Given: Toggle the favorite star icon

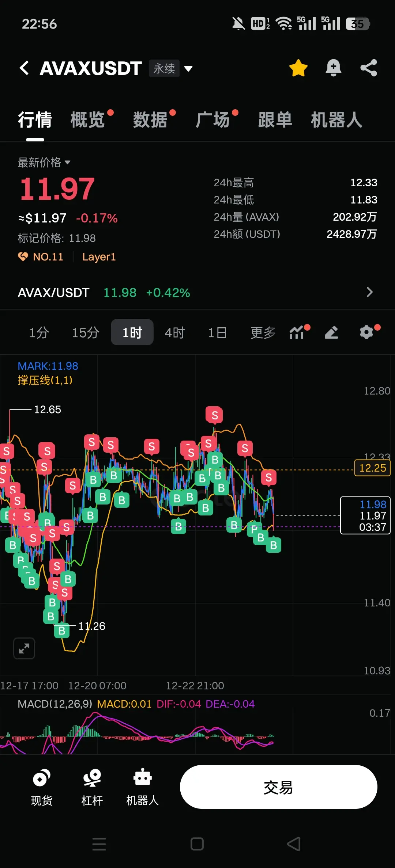Looking at the screenshot, I should 298,68.
